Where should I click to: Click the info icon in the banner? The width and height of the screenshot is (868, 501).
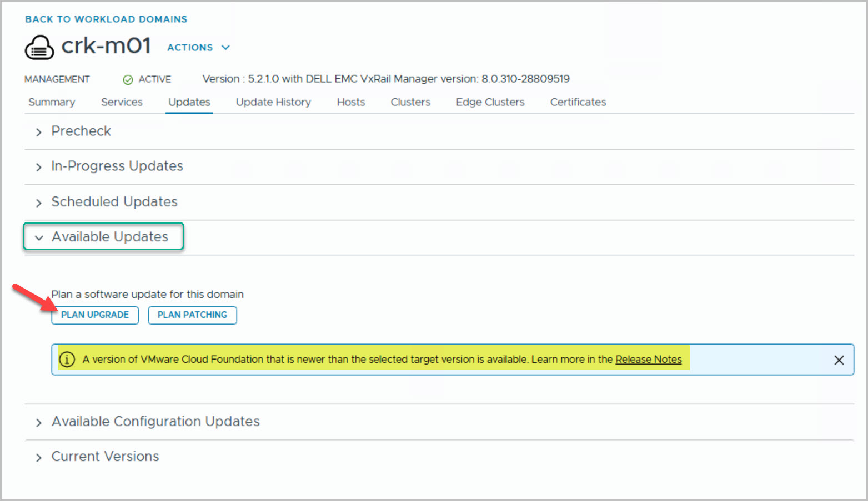(67, 360)
